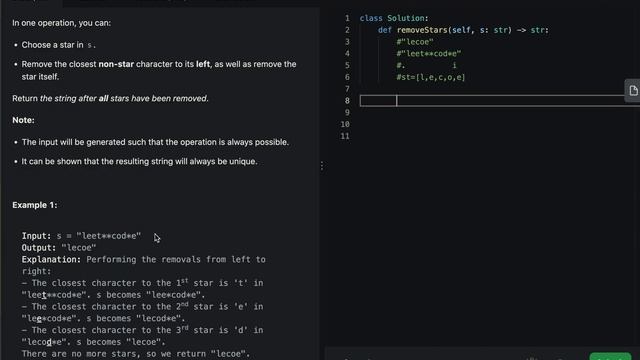
Task: Click line number 7 in the gutter
Action: 347,89
